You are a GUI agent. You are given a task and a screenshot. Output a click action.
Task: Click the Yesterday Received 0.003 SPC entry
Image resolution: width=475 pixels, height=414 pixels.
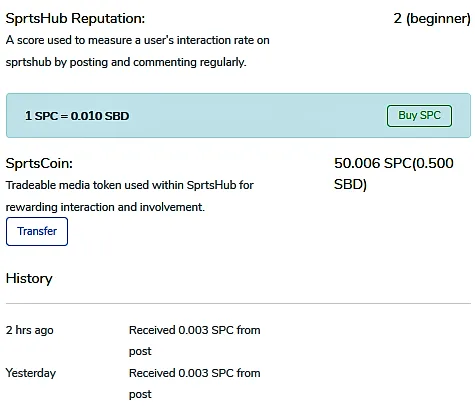(195, 383)
